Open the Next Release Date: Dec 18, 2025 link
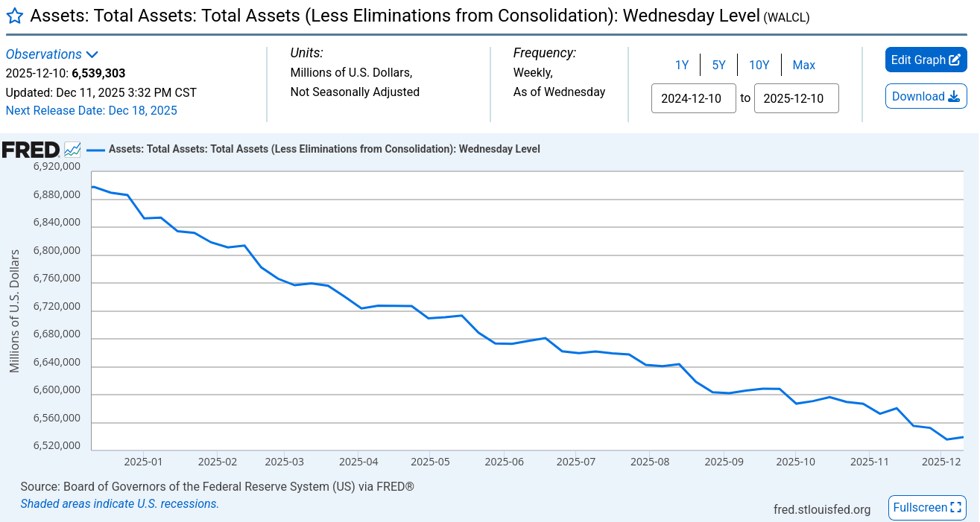980x522 pixels. tap(91, 110)
